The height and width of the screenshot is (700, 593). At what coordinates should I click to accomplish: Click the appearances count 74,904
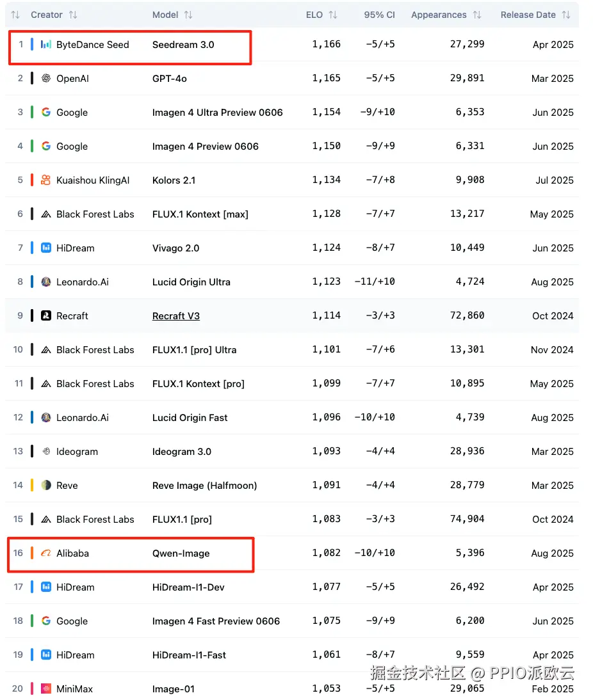pos(467,519)
